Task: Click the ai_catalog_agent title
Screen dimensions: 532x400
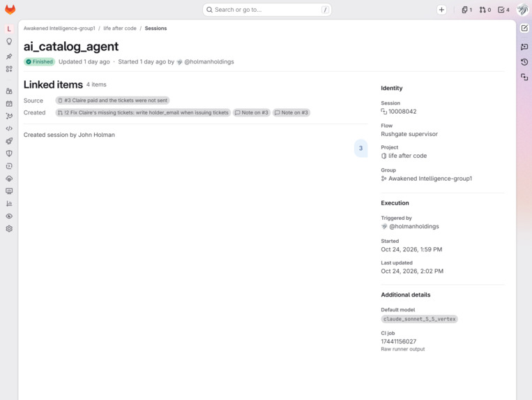Action: click(x=71, y=47)
